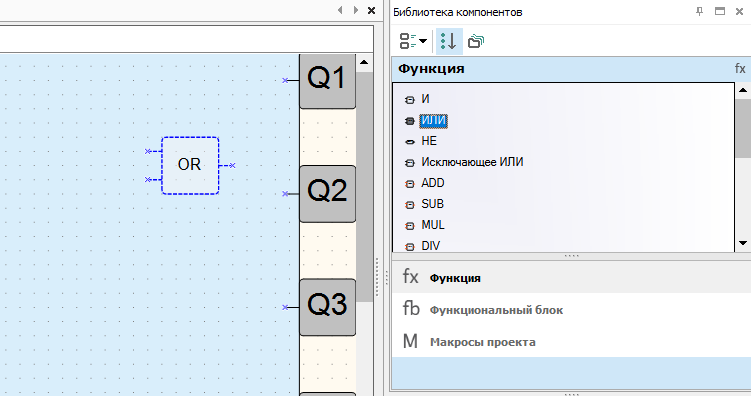Maximize the Библиотека компонентов panel
Image resolution: width=751 pixels, height=396 pixels.
tap(720, 11)
